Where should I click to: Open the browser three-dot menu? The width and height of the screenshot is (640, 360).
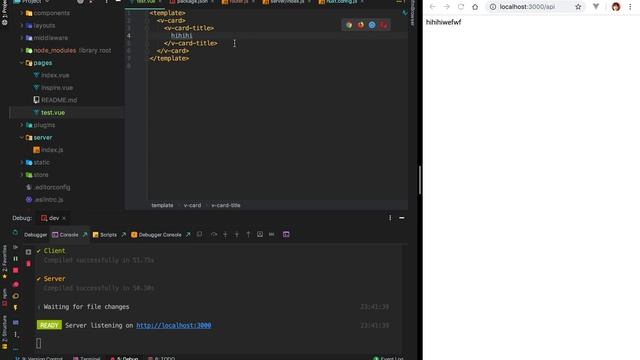coord(630,7)
